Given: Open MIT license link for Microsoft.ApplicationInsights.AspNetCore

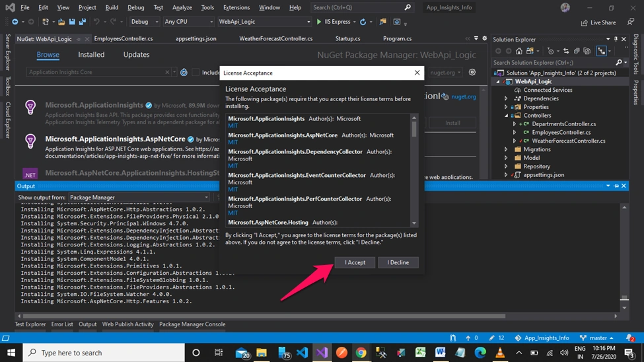Looking at the screenshot, I should point(233,142).
